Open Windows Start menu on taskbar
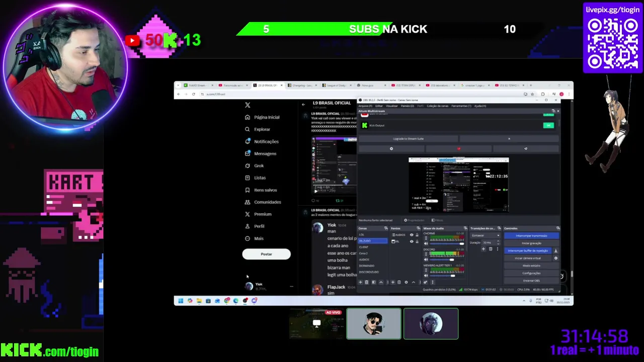 (181, 301)
